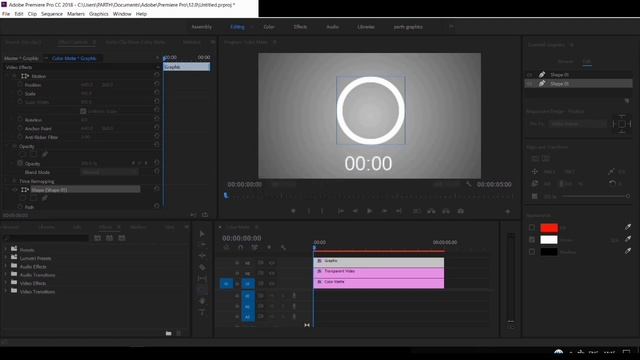
Task: Click the New Bin folder icon in the Effects panel
Action: (169, 333)
